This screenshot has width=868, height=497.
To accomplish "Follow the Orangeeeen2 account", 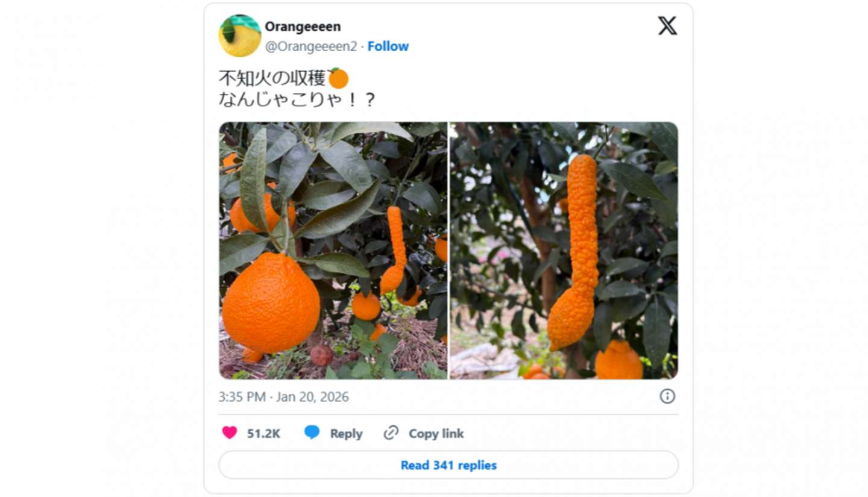I will click(388, 46).
